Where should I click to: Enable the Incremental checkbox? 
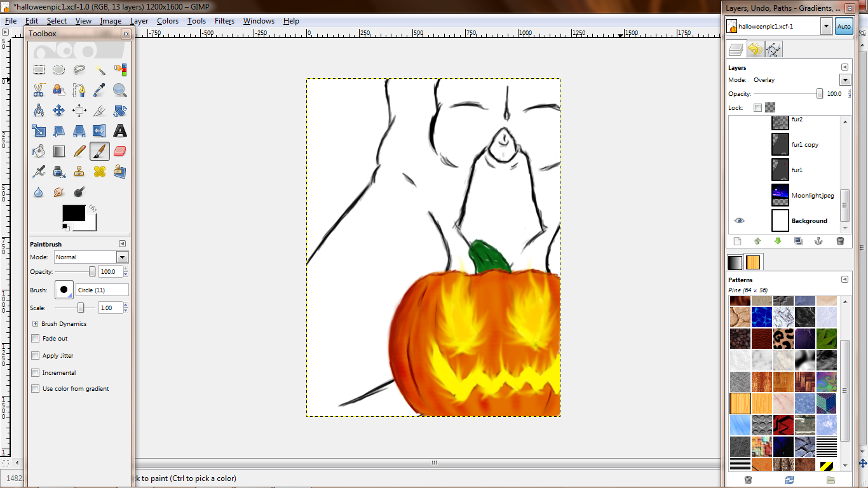click(36, 373)
